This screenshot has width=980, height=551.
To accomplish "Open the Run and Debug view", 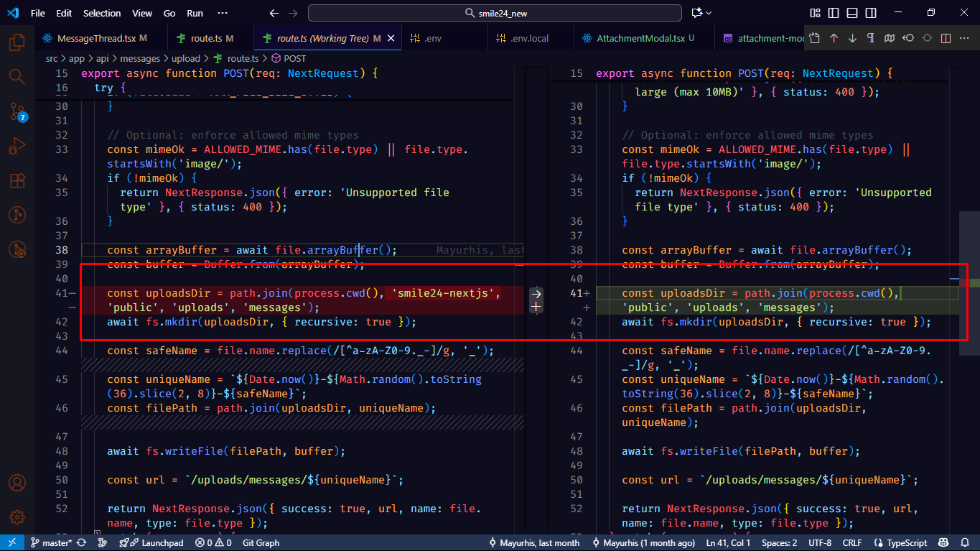I will pos(17,147).
